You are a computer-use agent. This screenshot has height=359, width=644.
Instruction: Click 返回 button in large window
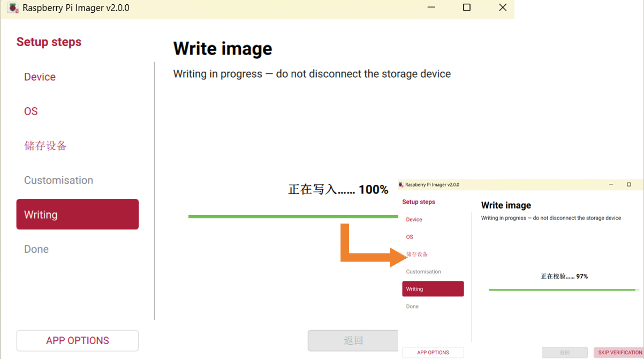pyautogui.click(x=353, y=341)
